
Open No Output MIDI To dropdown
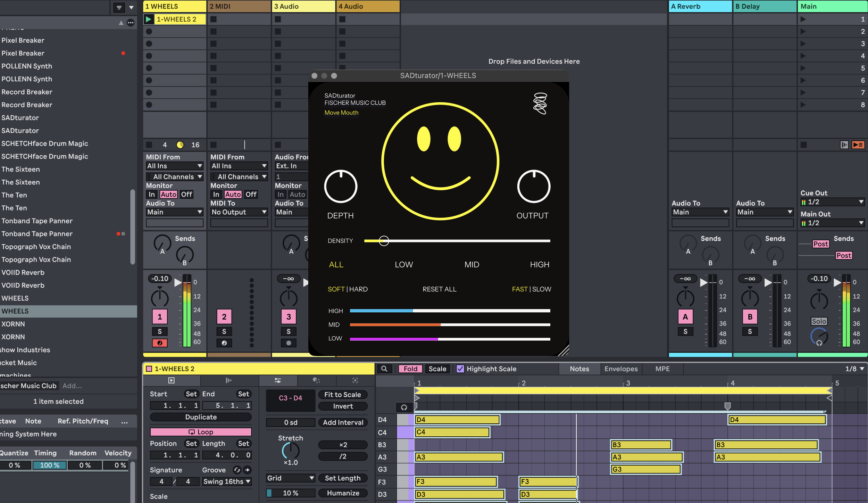[x=239, y=212]
